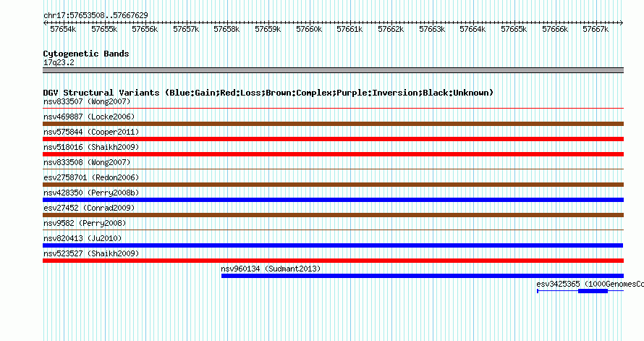Open the esv3425365 (1000Genomes) label
The width and height of the screenshot is (644, 341).
tap(590, 284)
